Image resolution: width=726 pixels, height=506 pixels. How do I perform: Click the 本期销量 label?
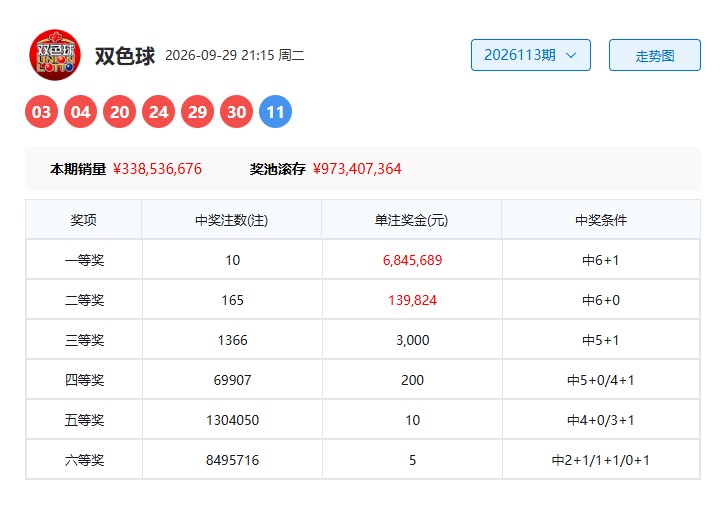[78, 169]
